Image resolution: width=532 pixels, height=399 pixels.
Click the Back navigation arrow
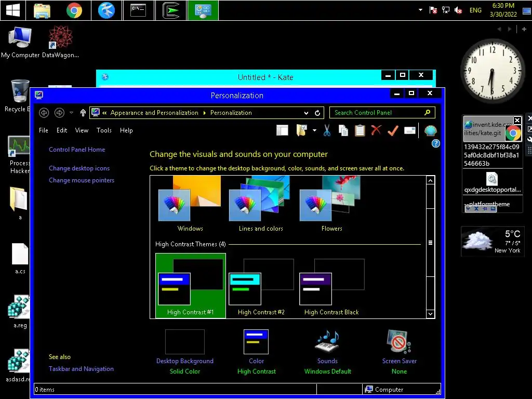44,113
